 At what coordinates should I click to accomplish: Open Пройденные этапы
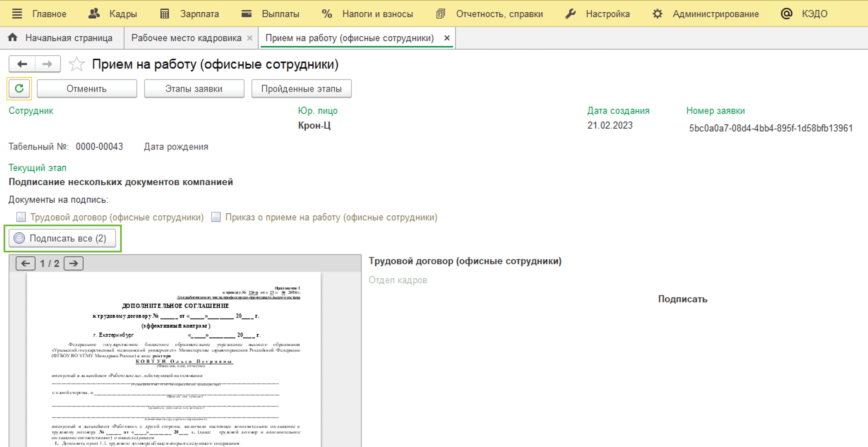tap(301, 89)
